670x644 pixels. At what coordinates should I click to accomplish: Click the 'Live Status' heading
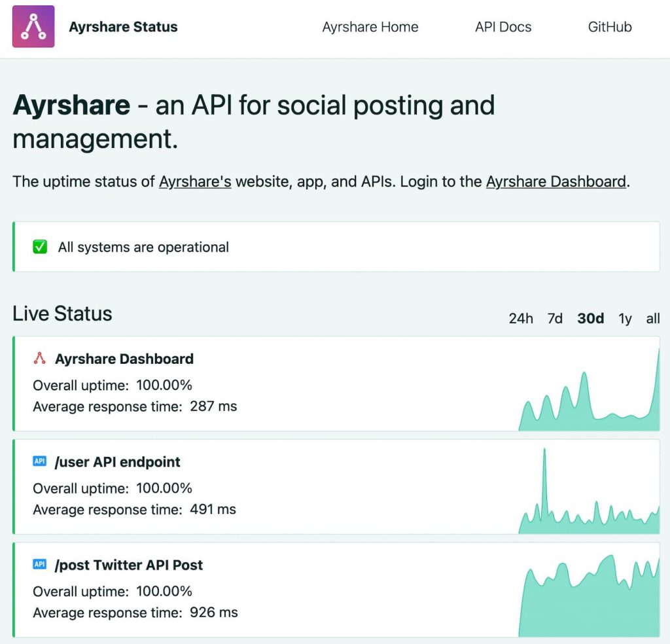[x=62, y=313]
